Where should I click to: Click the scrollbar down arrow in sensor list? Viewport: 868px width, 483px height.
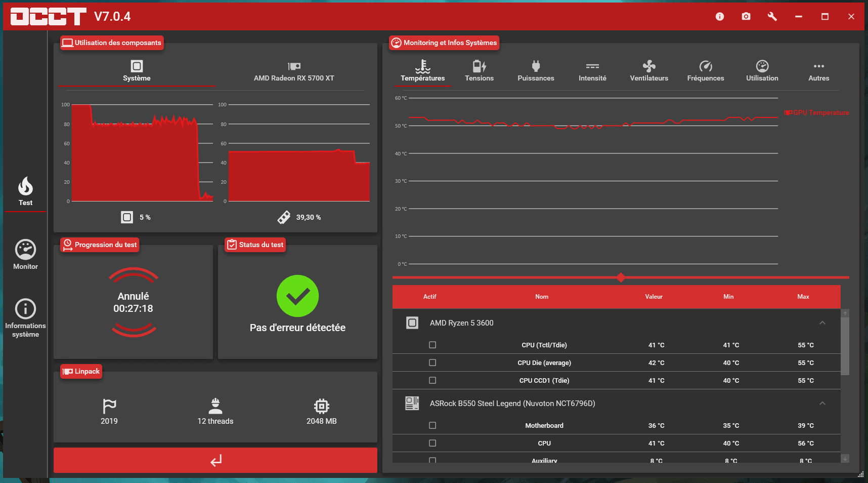tap(845, 459)
